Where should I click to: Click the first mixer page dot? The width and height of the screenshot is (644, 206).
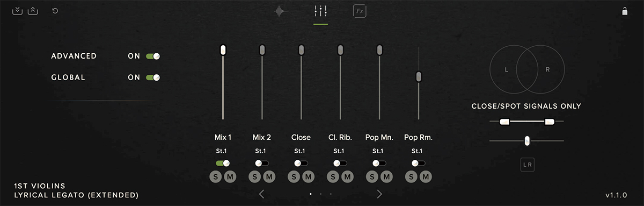click(x=311, y=194)
